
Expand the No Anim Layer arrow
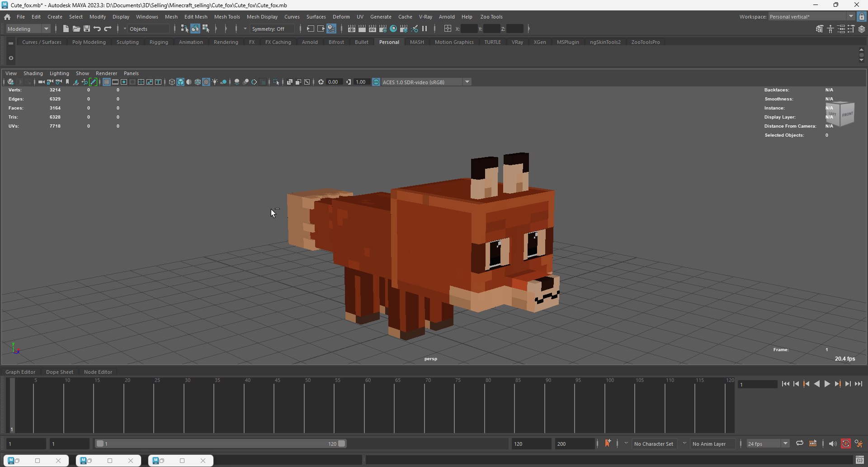684,443
